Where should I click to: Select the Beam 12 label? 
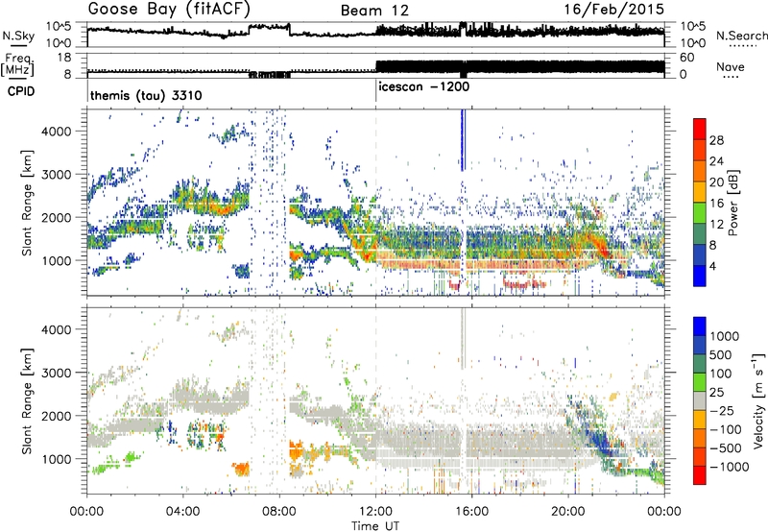(374, 11)
